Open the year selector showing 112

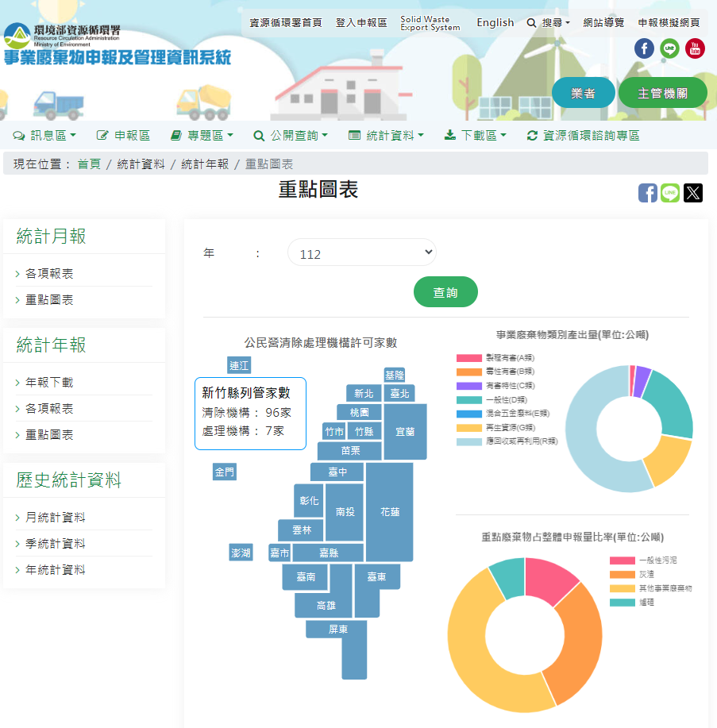tap(361, 252)
